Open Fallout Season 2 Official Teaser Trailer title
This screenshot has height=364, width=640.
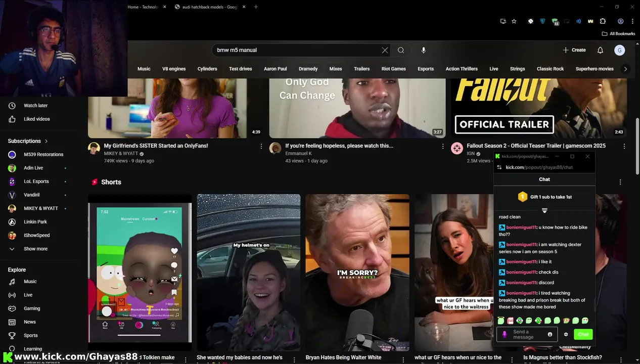[x=536, y=146]
